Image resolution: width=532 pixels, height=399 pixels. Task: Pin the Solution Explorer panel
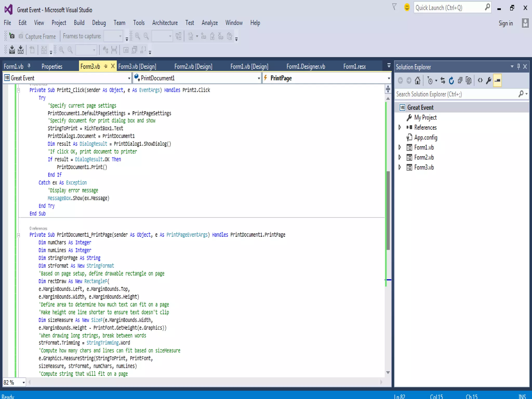click(518, 67)
